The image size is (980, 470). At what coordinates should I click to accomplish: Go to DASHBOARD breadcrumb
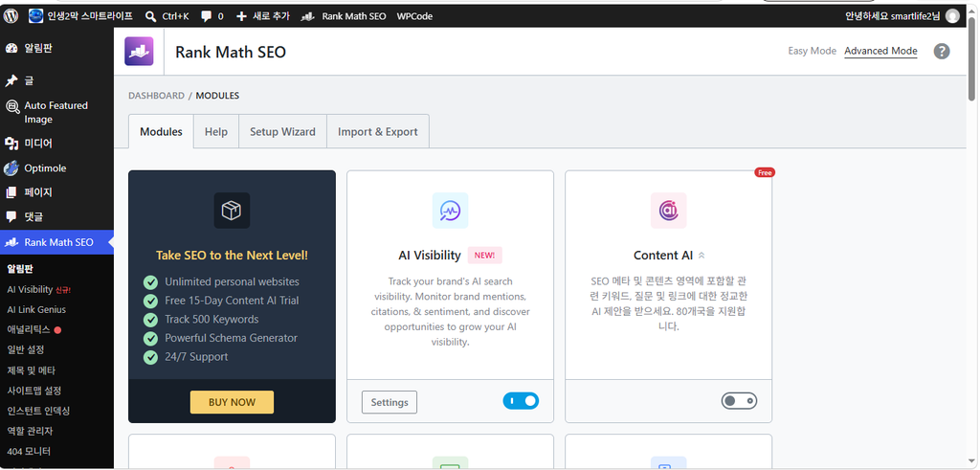click(x=156, y=96)
